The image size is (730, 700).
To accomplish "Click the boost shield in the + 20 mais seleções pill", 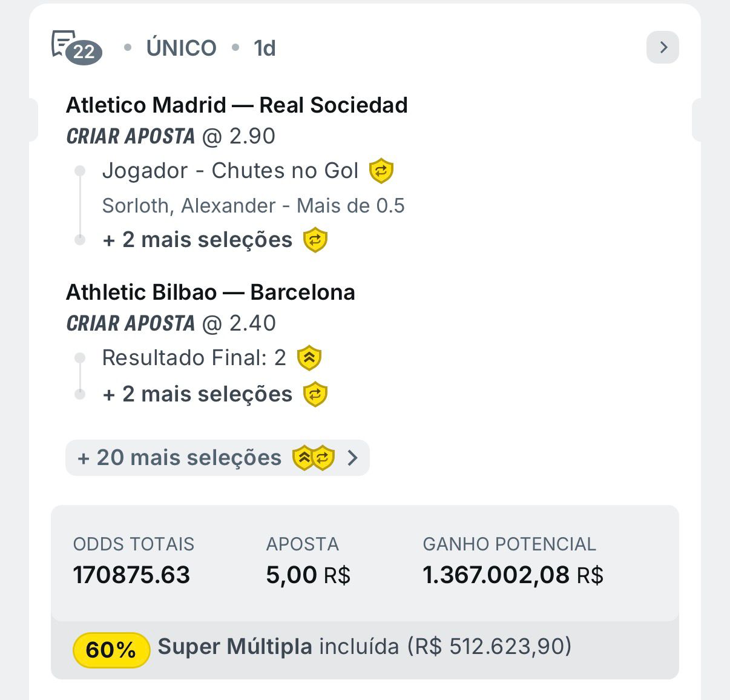I will 303,458.
